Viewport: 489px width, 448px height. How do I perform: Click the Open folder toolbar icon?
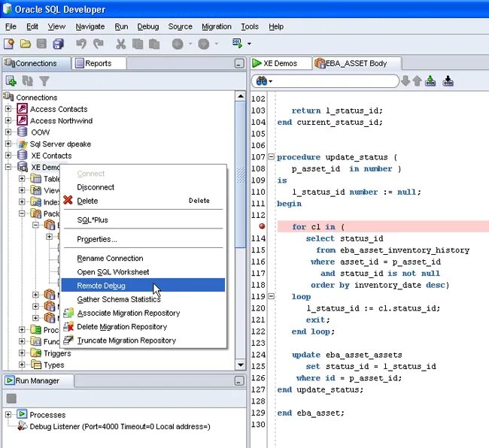(26, 44)
